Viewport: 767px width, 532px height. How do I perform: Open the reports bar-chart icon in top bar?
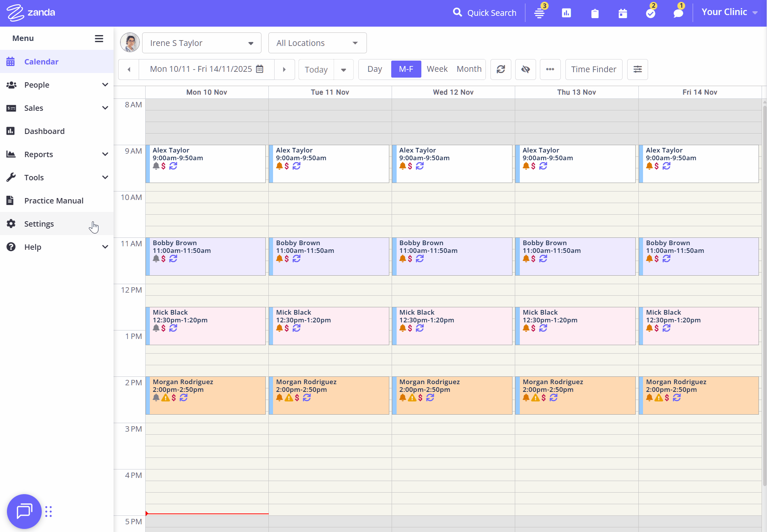pyautogui.click(x=566, y=13)
